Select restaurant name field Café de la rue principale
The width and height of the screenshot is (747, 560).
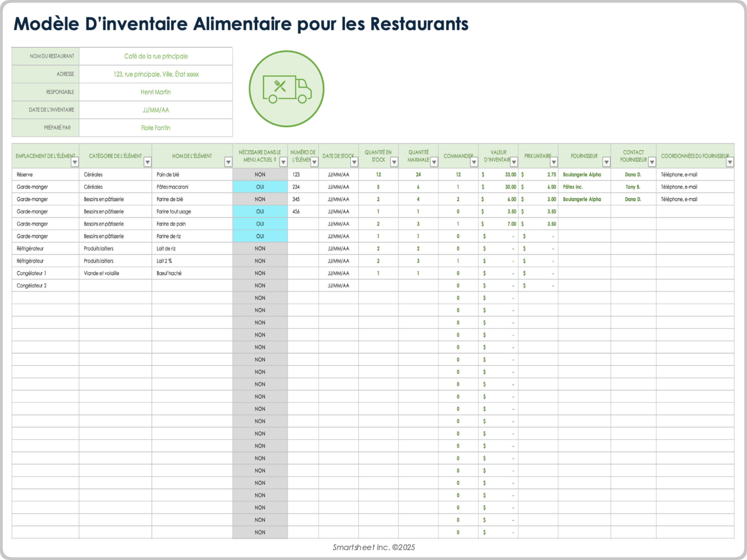click(156, 56)
